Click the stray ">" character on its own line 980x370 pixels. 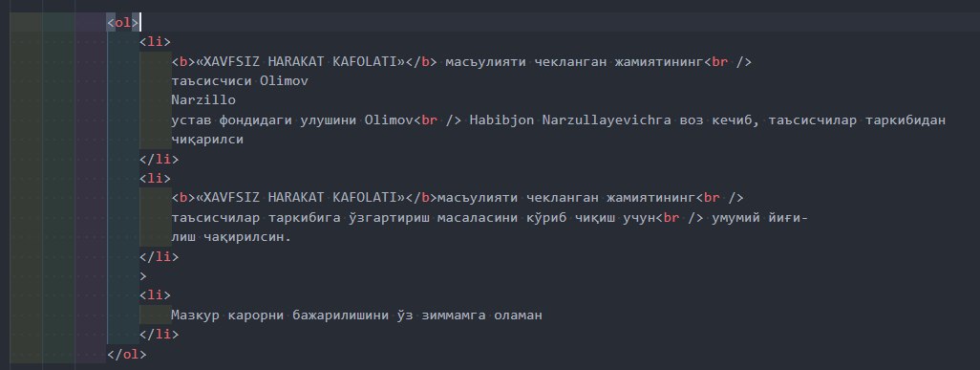143,276
